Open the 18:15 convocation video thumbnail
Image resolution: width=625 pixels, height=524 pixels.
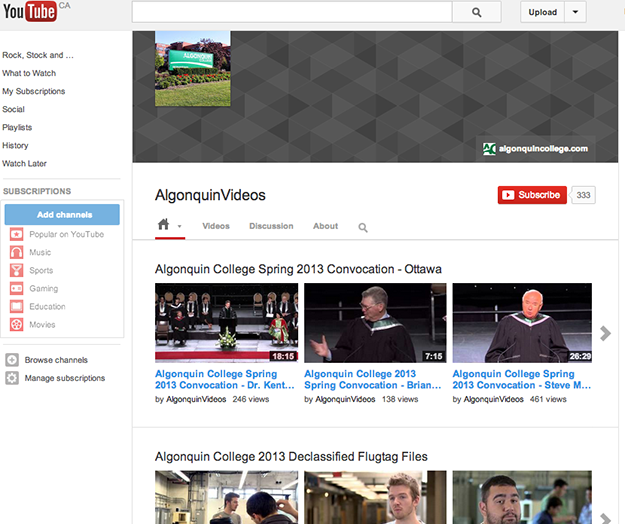tap(226, 323)
